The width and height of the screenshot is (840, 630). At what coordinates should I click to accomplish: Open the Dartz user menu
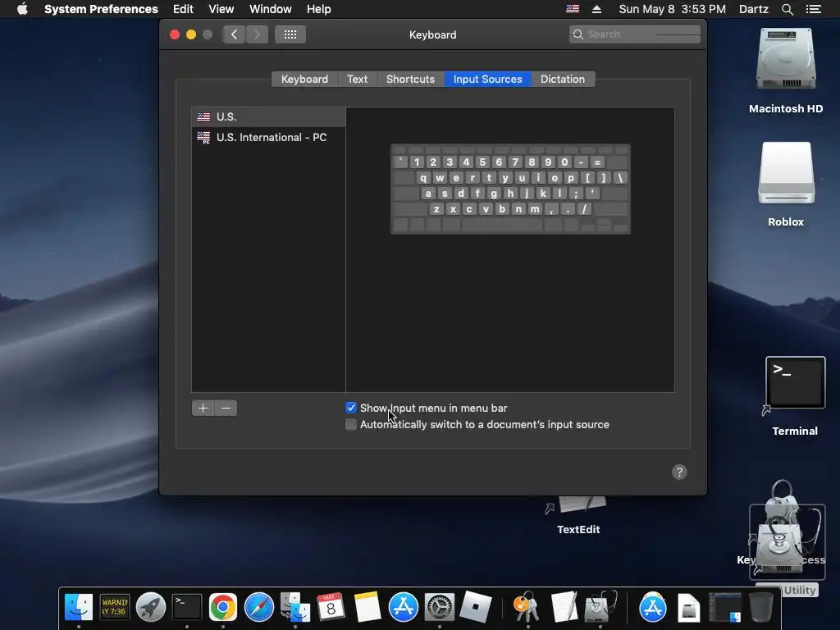click(753, 9)
